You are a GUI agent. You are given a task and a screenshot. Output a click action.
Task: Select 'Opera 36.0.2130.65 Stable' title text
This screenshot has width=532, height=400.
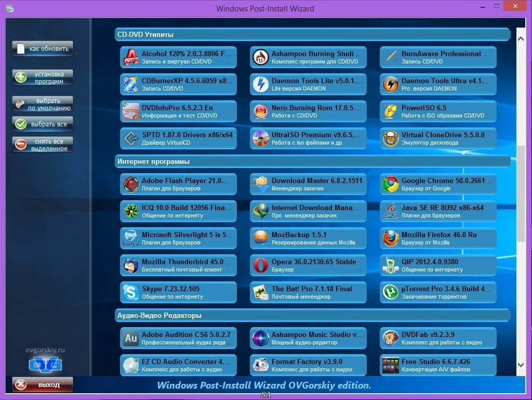pos(314,262)
